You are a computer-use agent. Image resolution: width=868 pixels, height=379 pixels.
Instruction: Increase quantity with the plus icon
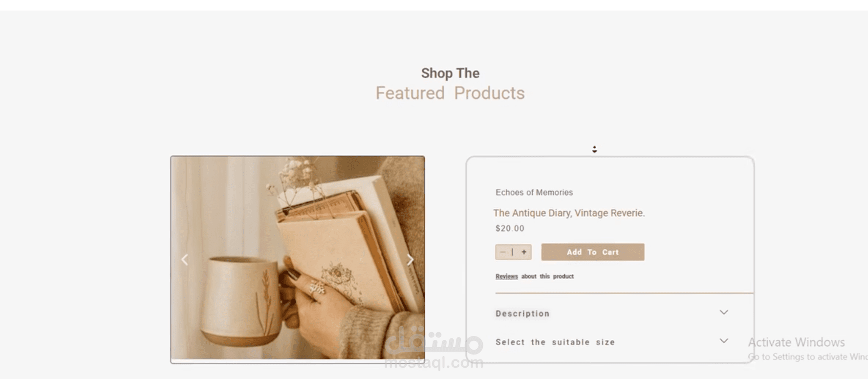pyautogui.click(x=524, y=252)
